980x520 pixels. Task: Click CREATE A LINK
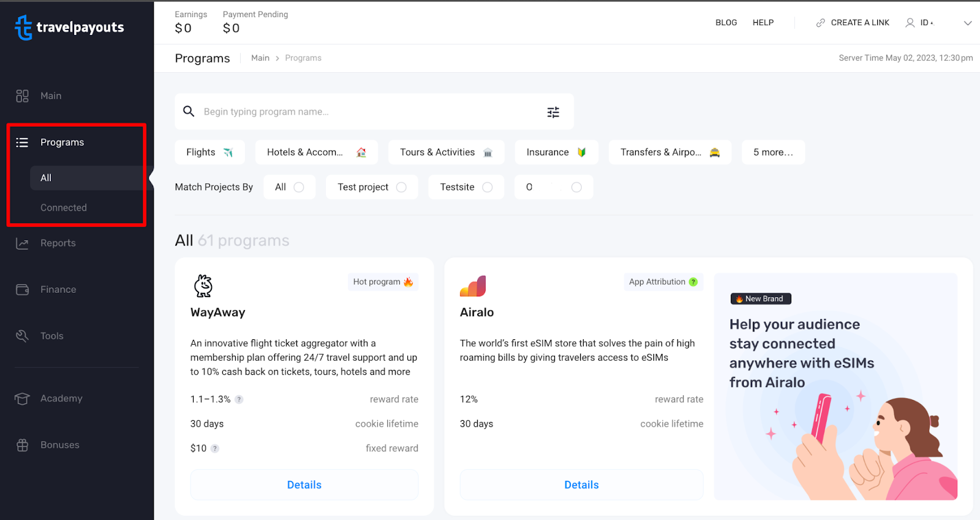pos(860,23)
